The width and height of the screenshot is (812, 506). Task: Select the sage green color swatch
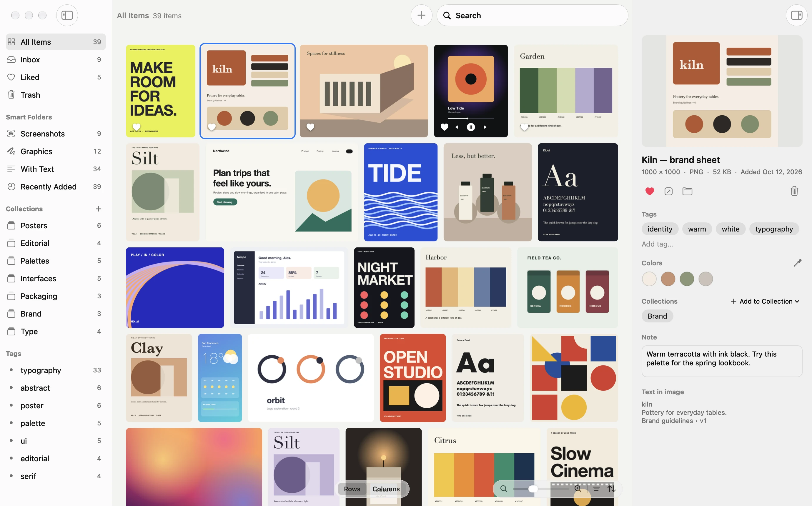pyautogui.click(x=687, y=279)
